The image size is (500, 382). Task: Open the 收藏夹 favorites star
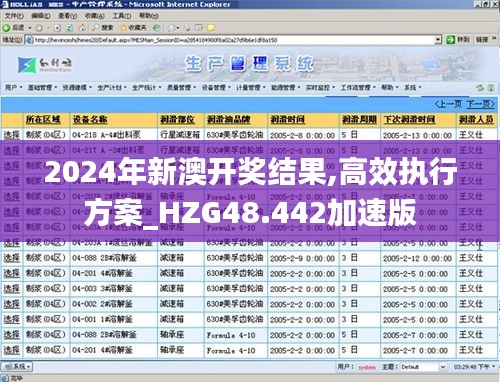tap(133, 28)
